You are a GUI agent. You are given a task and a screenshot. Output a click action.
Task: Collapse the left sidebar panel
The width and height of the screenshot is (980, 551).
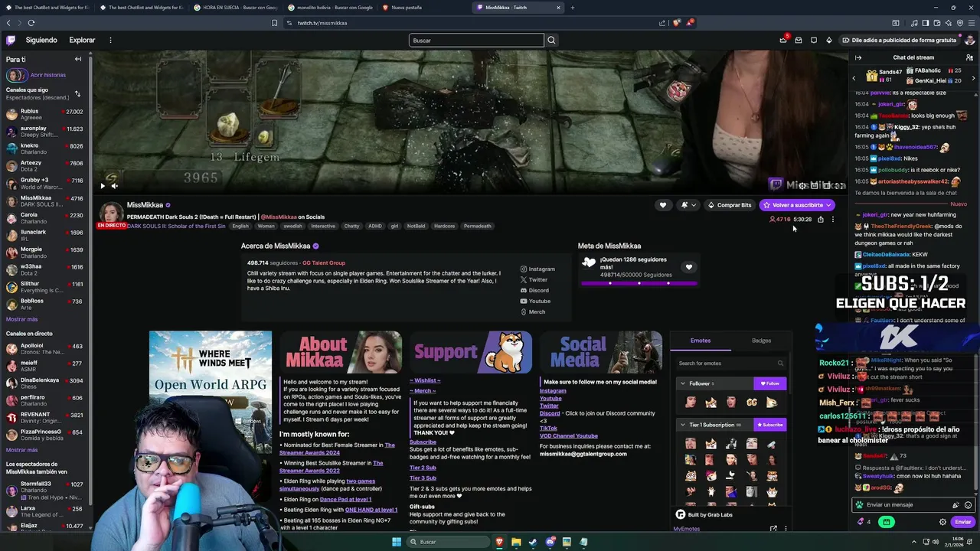pos(77,59)
